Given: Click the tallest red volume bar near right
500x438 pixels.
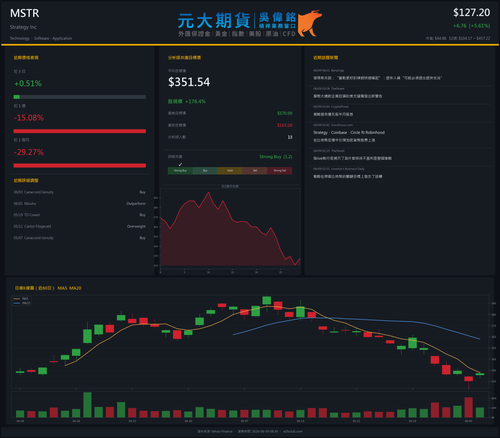Looking at the screenshot, I should pyautogui.click(x=469, y=407).
